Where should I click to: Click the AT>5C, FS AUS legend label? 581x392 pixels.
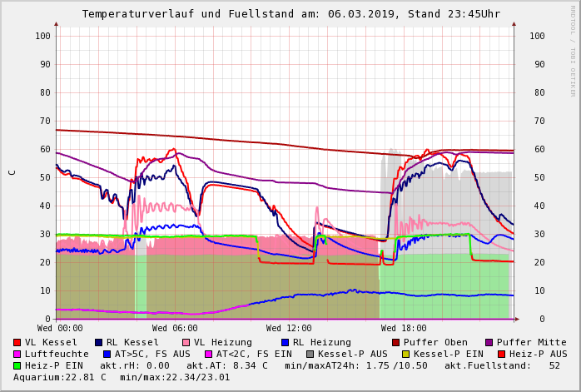151,354
